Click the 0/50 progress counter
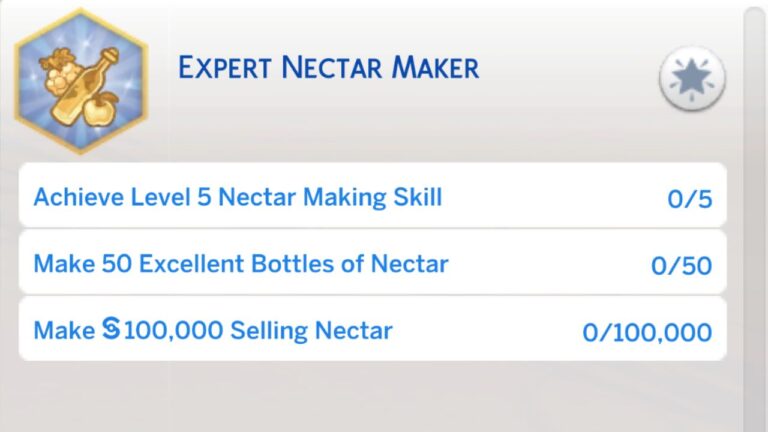Image resolution: width=768 pixels, height=432 pixels. [x=681, y=265]
